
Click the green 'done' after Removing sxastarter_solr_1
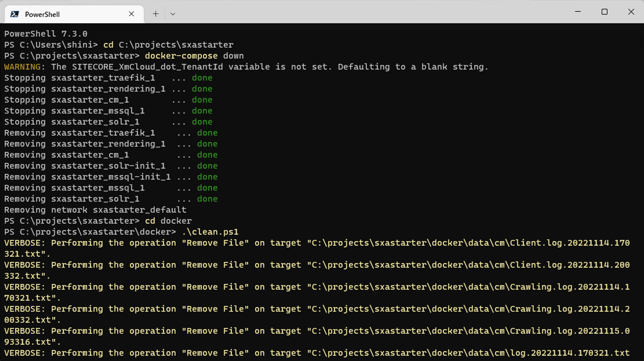[x=207, y=199]
